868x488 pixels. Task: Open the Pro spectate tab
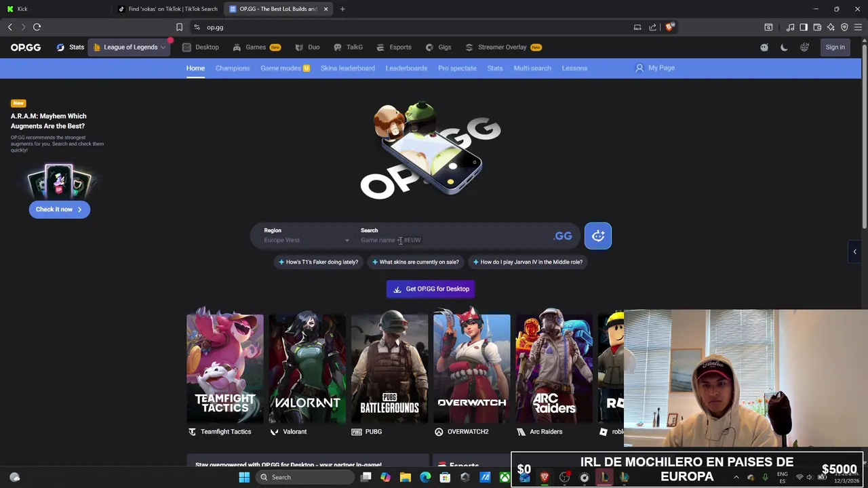[457, 68]
